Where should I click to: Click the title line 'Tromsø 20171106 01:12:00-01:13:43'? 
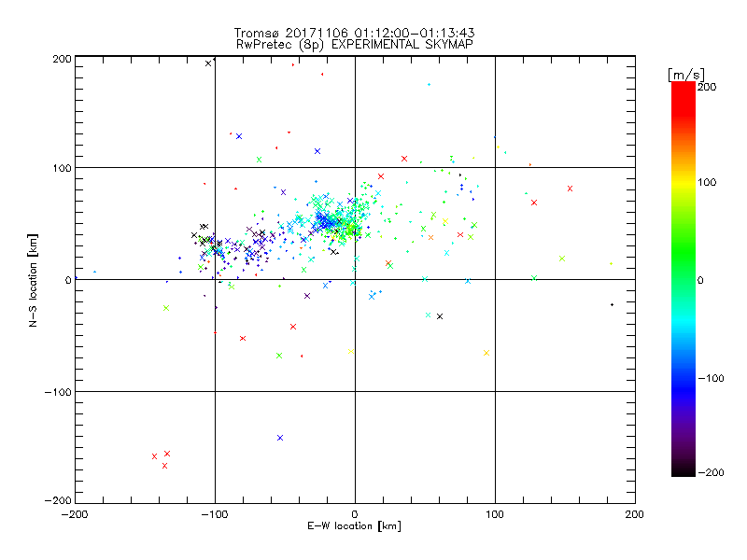pos(354,33)
